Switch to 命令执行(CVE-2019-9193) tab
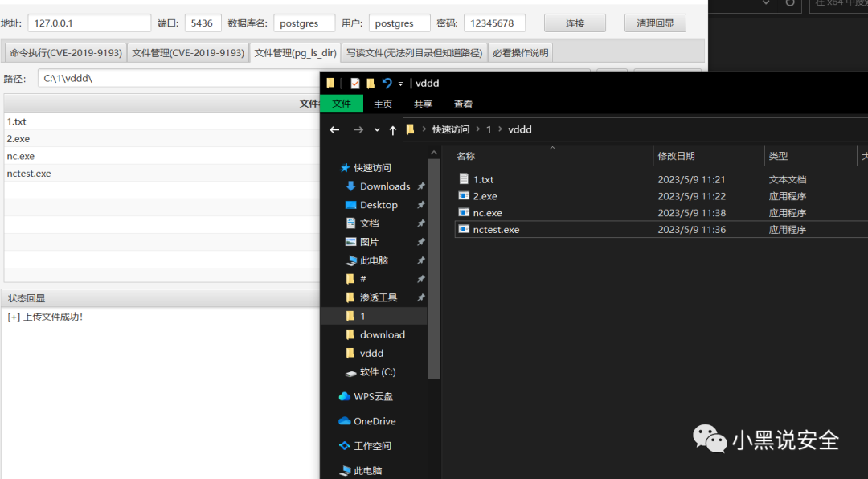The height and width of the screenshot is (479, 868). click(x=66, y=52)
